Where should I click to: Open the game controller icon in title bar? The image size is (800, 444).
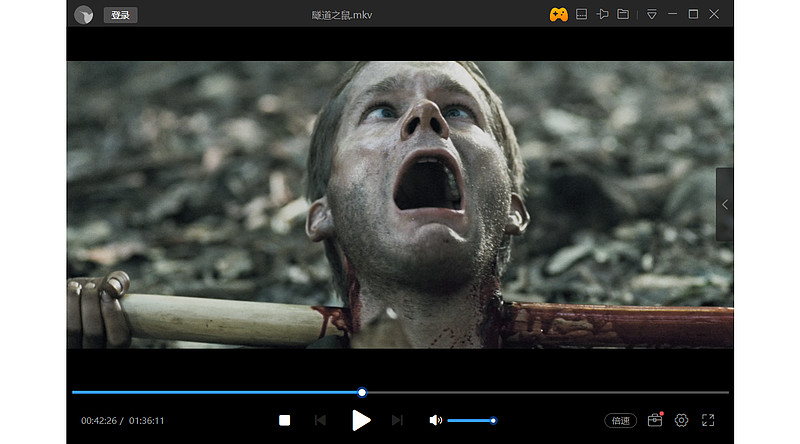pos(559,14)
